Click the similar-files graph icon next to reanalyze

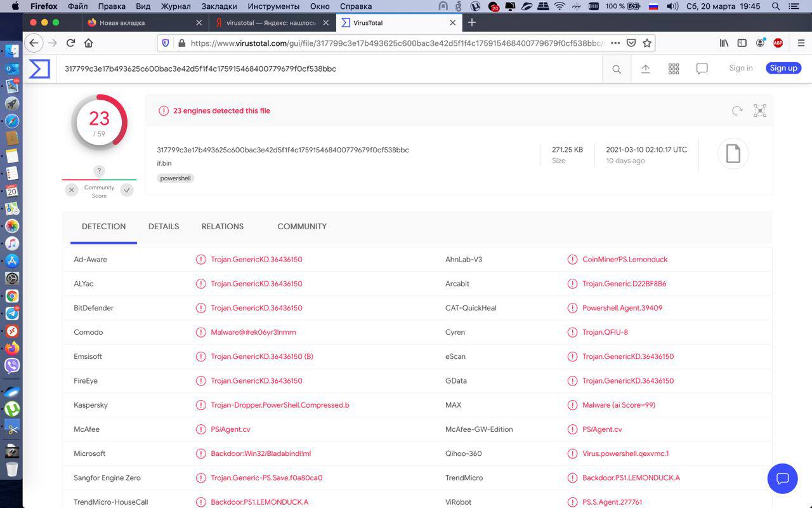pyautogui.click(x=760, y=110)
